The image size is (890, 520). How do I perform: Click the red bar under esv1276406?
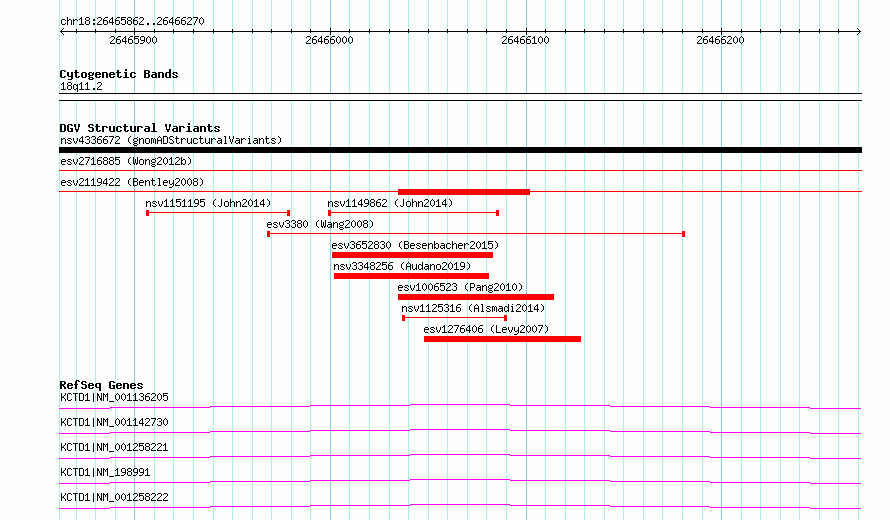point(502,339)
